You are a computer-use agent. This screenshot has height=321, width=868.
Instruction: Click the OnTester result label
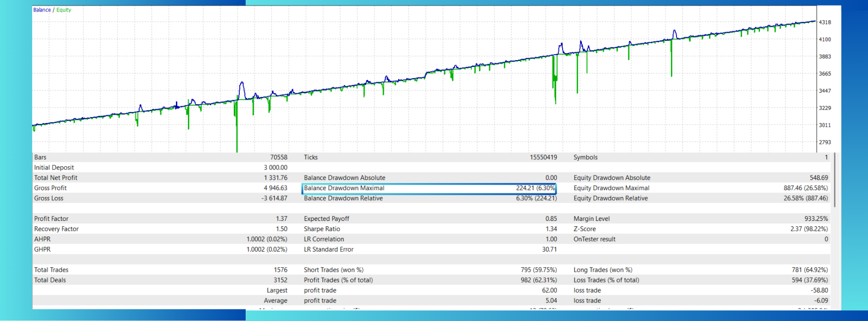coord(594,239)
